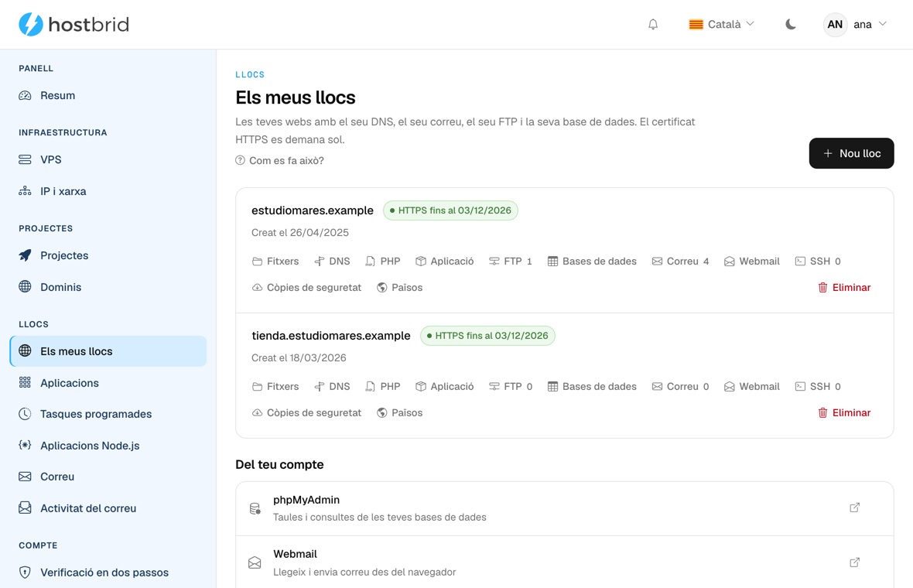Open Bases de dades for estudiomares.example
Viewport: 913px width, 588px height.
592,262
